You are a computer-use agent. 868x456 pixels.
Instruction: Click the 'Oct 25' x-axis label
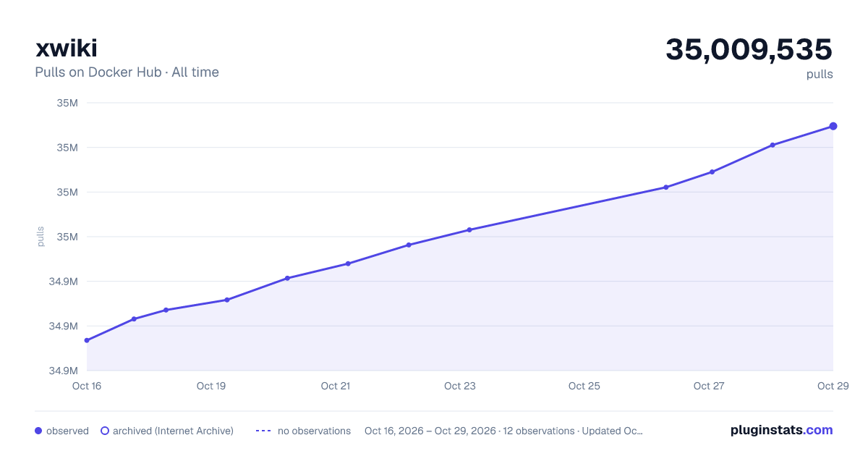(x=584, y=386)
